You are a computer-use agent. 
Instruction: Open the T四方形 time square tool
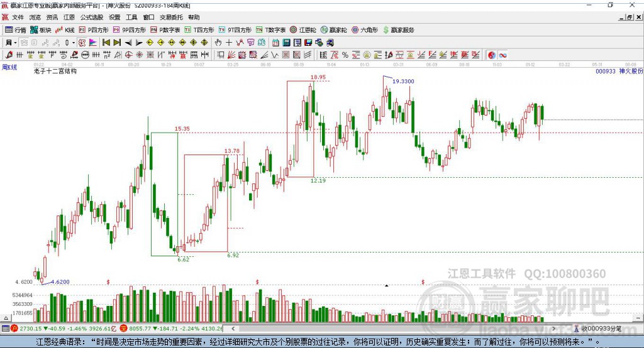coord(199,30)
